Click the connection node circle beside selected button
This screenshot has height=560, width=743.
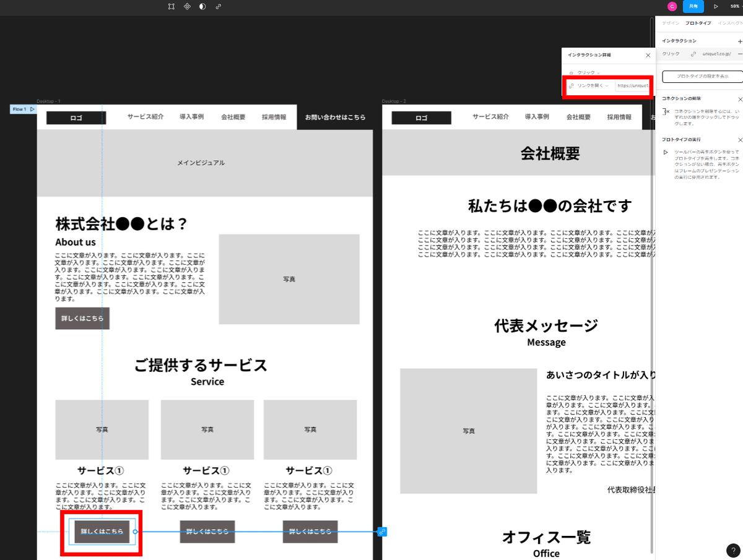coord(135,532)
